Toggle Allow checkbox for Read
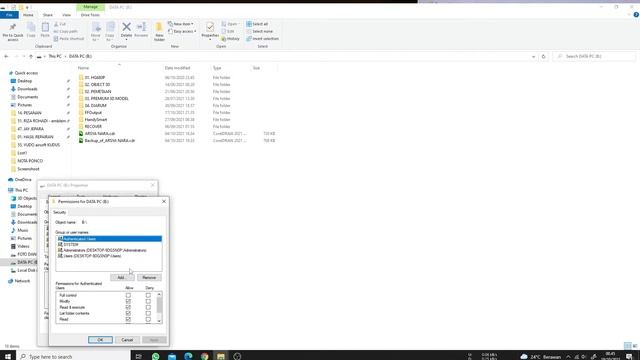Screen dimensions: 640x360 click(128, 319)
